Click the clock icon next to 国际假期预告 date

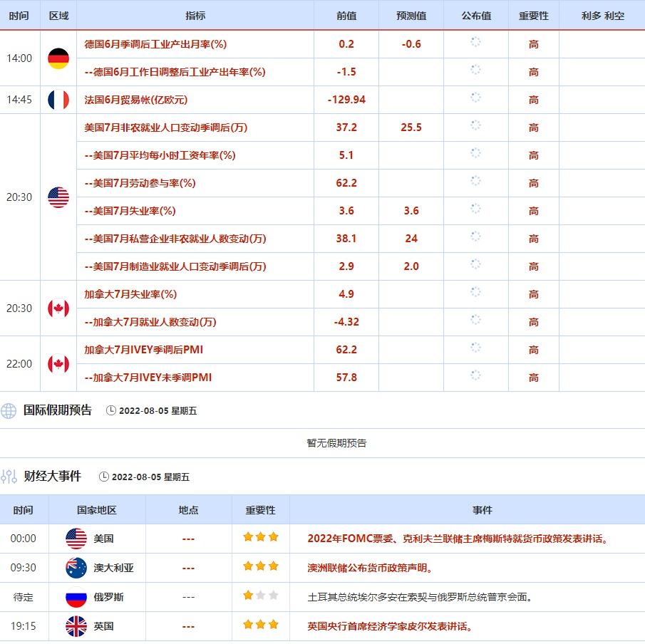(110, 410)
